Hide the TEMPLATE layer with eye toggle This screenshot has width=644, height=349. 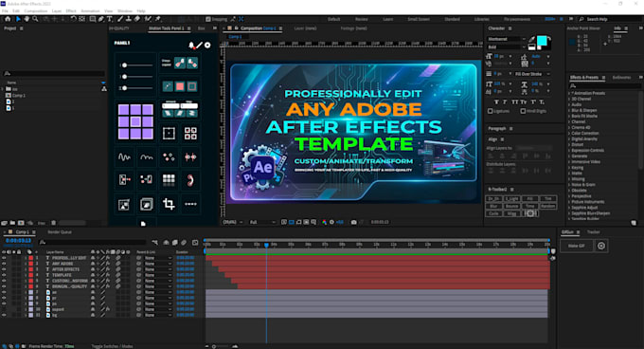(x=4, y=275)
